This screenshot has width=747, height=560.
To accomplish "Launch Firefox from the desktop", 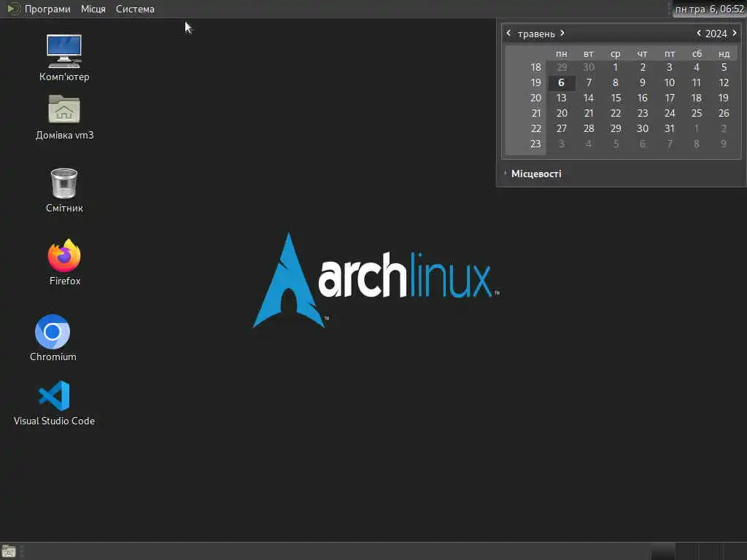I will pyautogui.click(x=64, y=262).
